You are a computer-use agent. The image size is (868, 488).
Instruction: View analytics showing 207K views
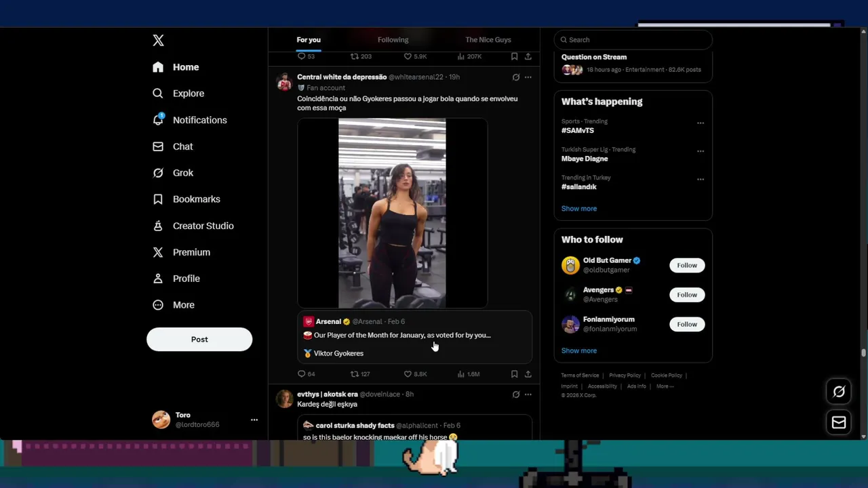[x=469, y=56]
